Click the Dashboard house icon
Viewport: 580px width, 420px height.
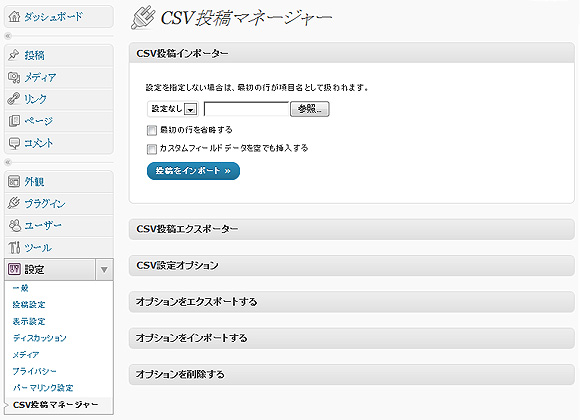[14, 17]
